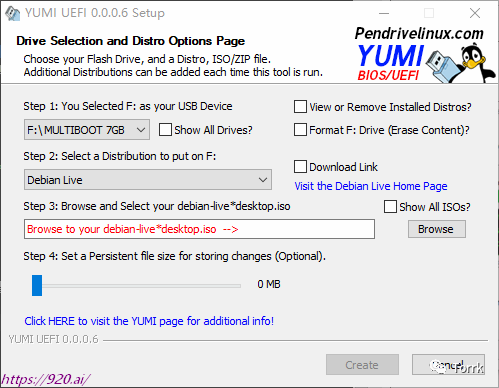Click the persistent file size slider handle

pos(37,285)
